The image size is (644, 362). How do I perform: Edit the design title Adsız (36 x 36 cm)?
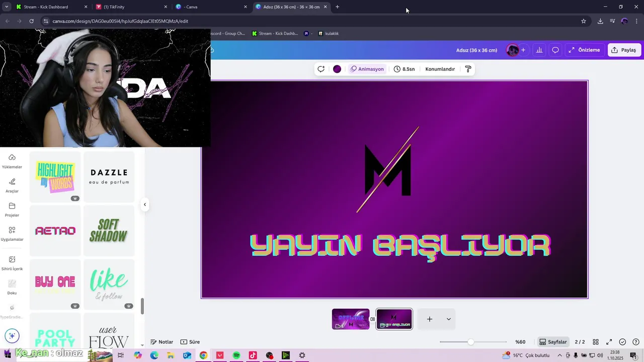[476, 50]
